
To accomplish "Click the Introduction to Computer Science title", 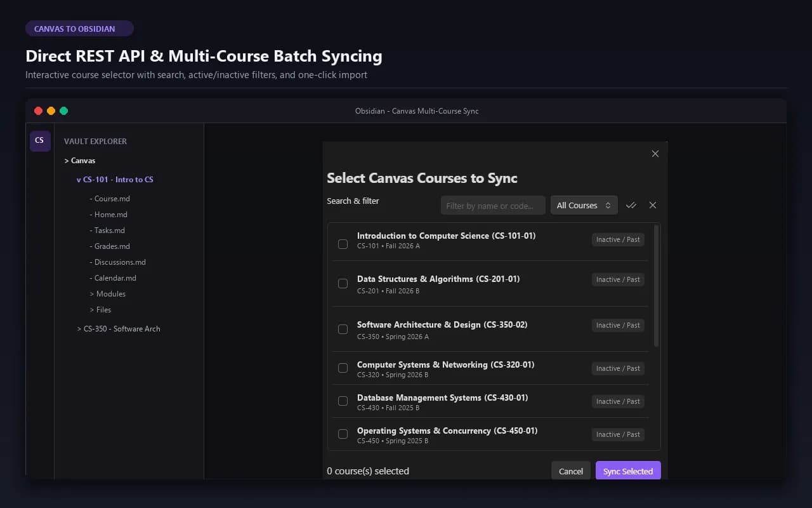I will coord(447,236).
